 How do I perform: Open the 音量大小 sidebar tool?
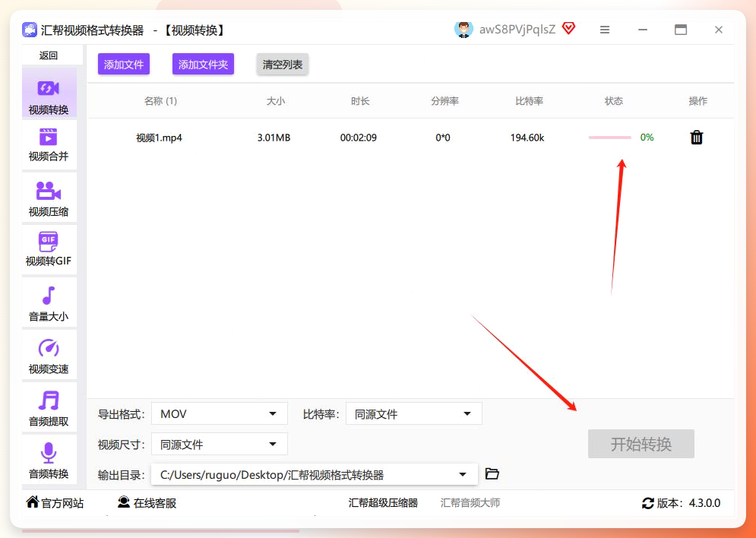click(x=49, y=302)
